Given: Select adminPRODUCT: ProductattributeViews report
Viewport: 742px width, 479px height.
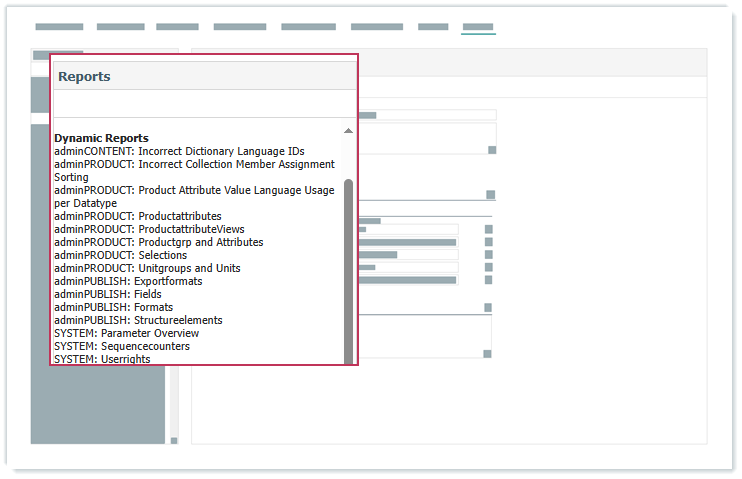Looking at the screenshot, I should click(x=149, y=229).
